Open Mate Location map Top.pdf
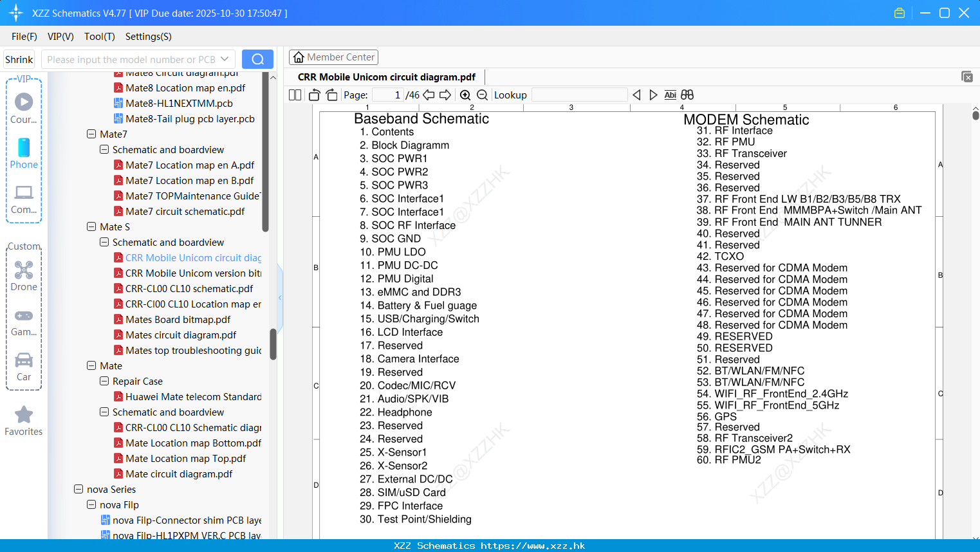 pos(185,458)
